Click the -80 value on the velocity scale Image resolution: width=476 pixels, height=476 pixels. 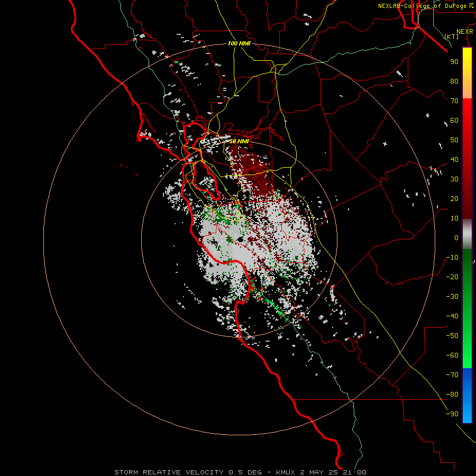coord(452,395)
